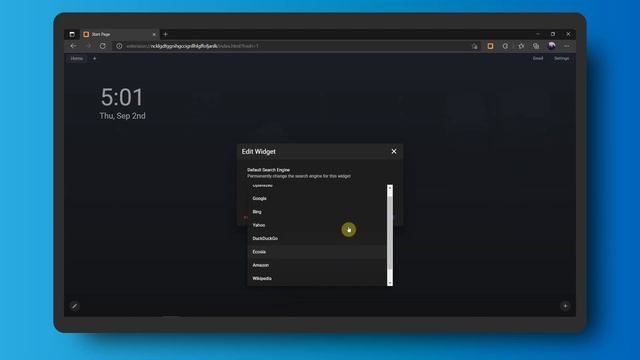Open the Home tab on the start page
The image size is (640, 360).
point(76,58)
